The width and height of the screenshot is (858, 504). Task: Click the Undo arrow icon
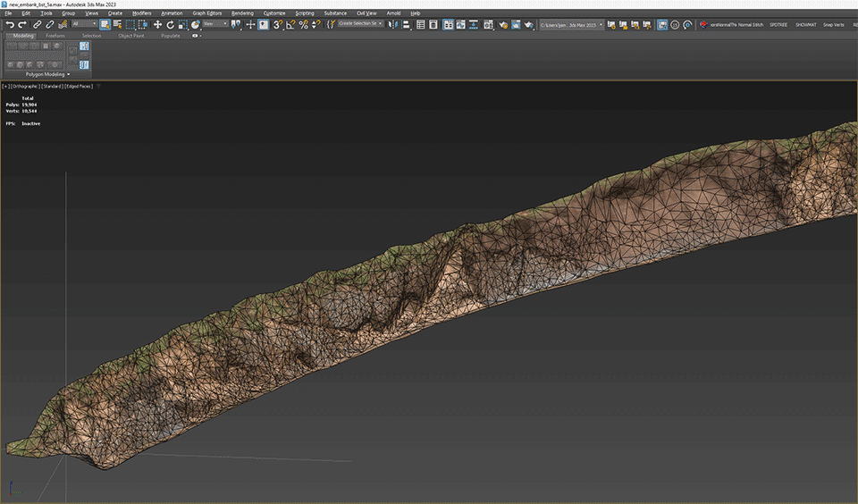9,25
